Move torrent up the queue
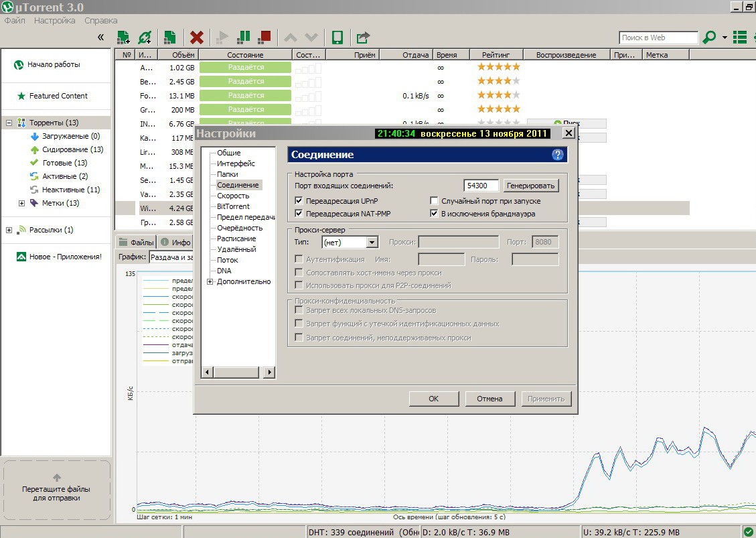This screenshot has height=538, width=756. point(290,37)
